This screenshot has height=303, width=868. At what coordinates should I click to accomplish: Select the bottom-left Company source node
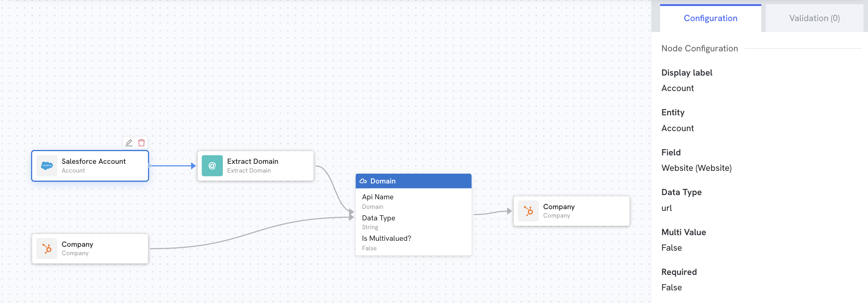pos(90,249)
